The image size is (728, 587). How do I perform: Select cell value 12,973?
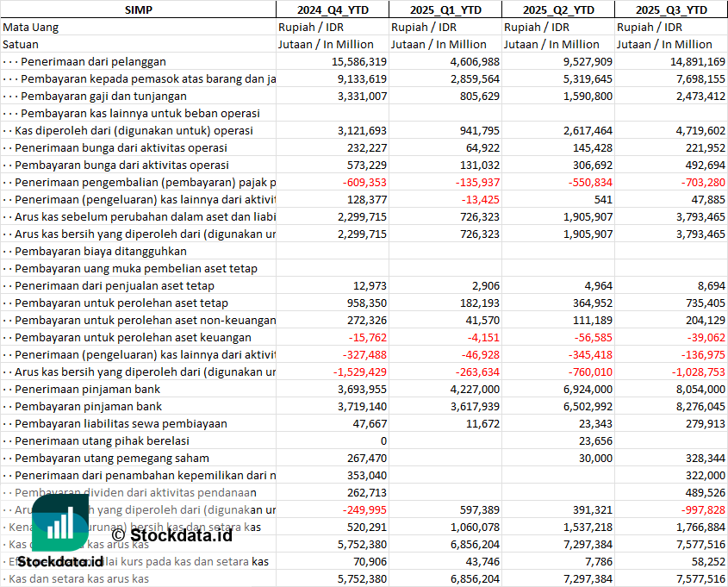point(370,285)
